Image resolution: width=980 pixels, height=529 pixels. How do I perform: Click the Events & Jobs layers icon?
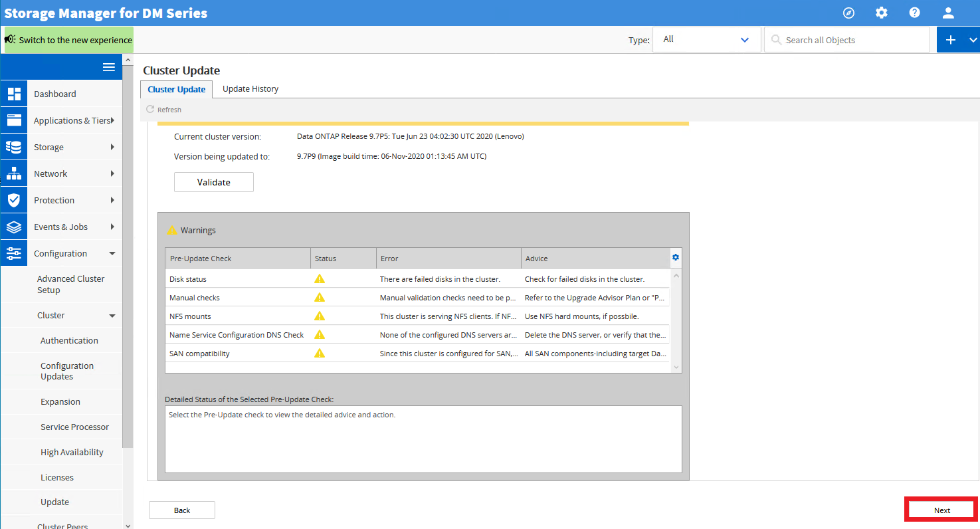[x=14, y=227]
